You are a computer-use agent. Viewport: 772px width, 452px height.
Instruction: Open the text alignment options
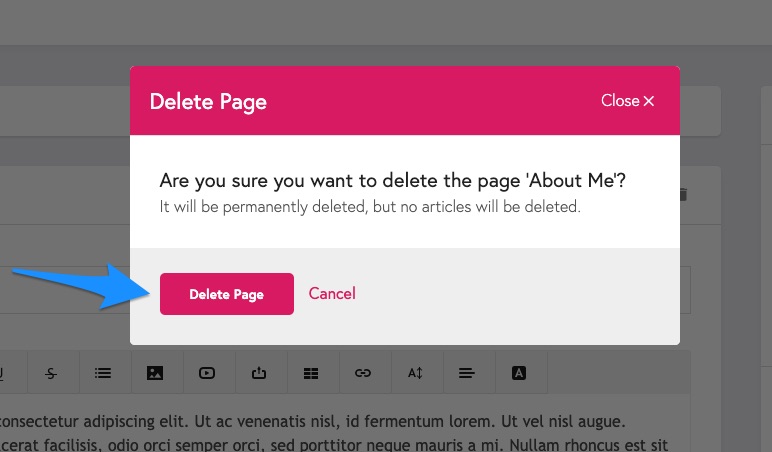pyautogui.click(x=467, y=373)
